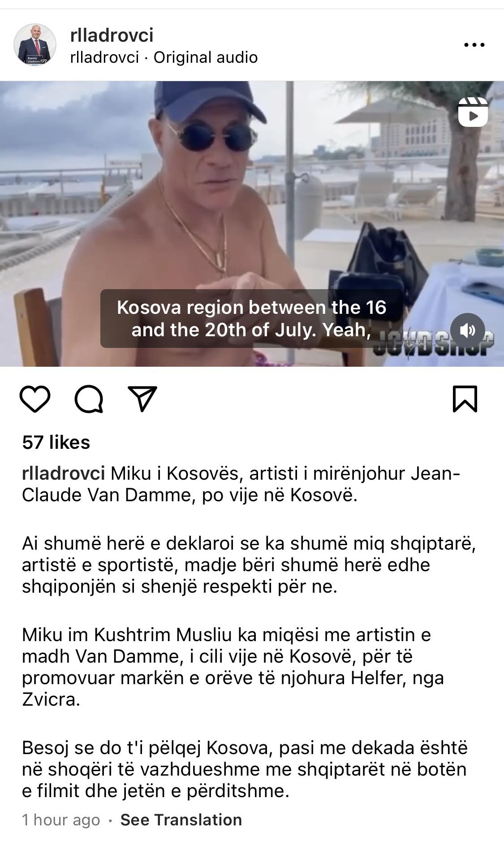
Task: Tap the Jean-Claude Van Damme caption paragraph
Action: coord(241,484)
